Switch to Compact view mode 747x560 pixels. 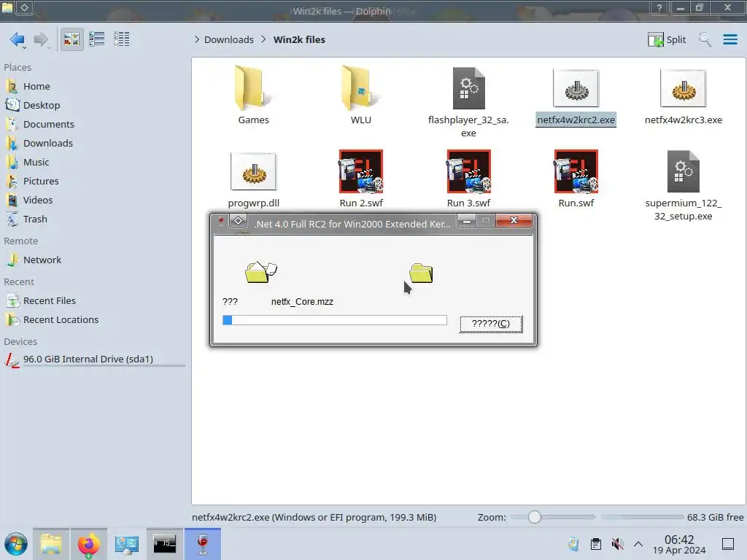click(97, 39)
